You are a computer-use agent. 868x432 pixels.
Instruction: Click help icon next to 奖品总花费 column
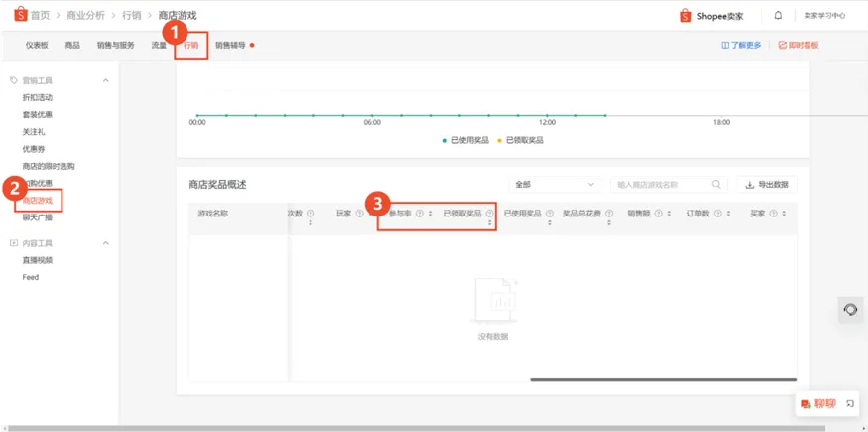click(609, 214)
